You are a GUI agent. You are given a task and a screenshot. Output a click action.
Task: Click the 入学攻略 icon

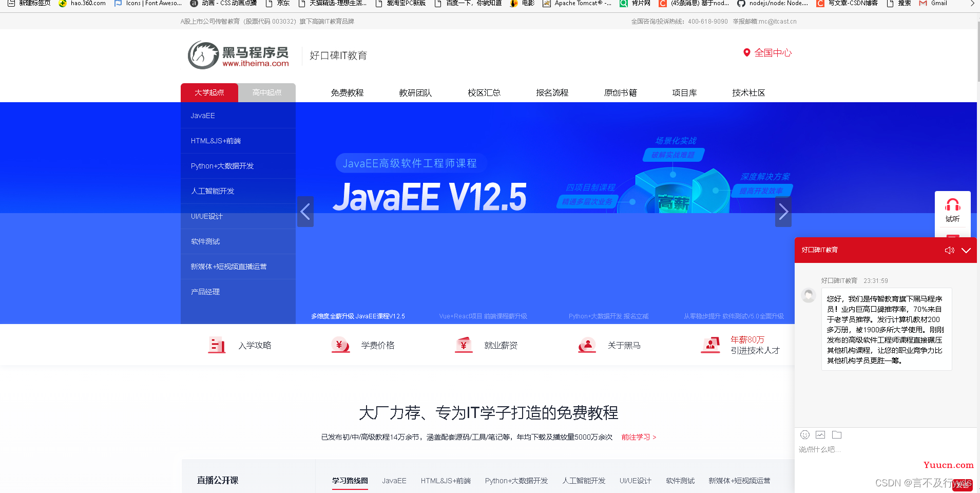[217, 345]
